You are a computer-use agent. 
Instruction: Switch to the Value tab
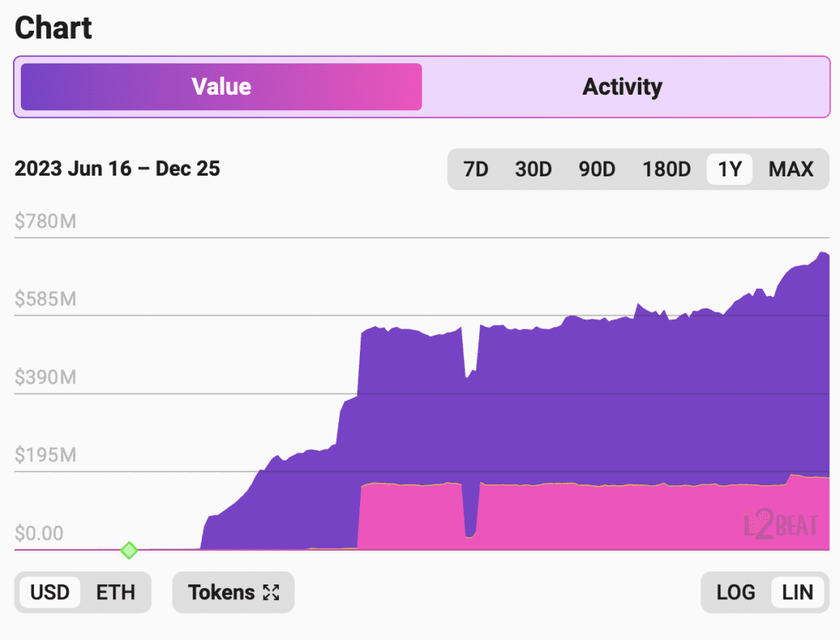tap(221, 86)
